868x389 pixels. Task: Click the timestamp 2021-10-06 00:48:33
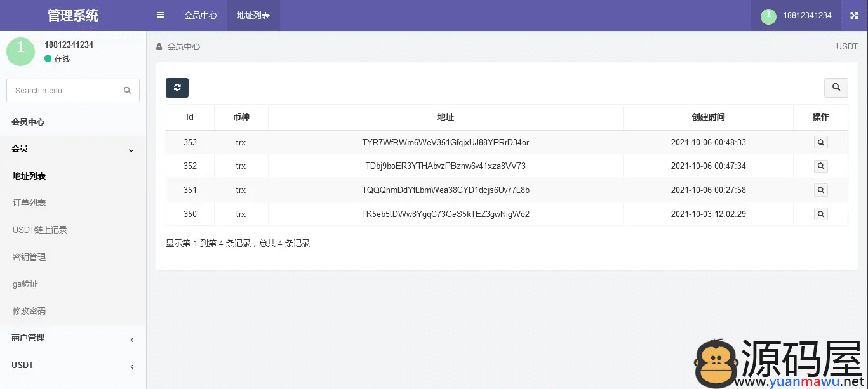click(x=709, y=143)
